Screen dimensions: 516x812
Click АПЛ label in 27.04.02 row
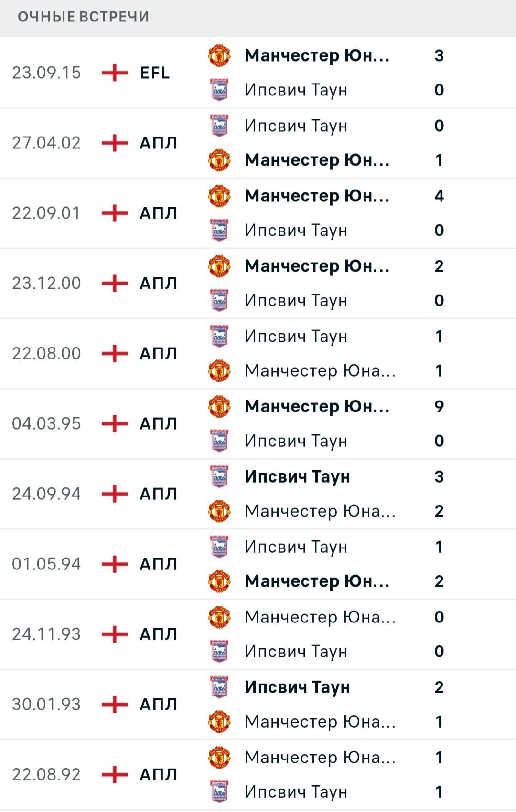click(x=158, y=143)
